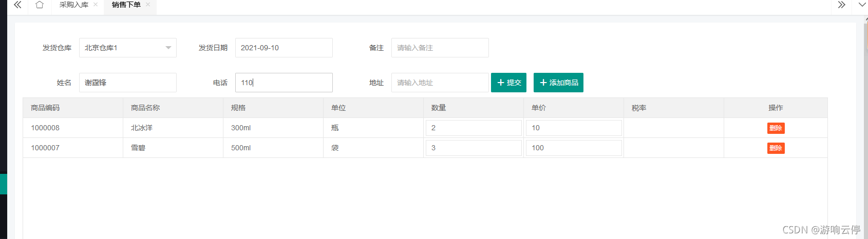The height and width of the screenshot is (239, 868).
Task: Close the 采购入库 tab
Action: [96, 5]
